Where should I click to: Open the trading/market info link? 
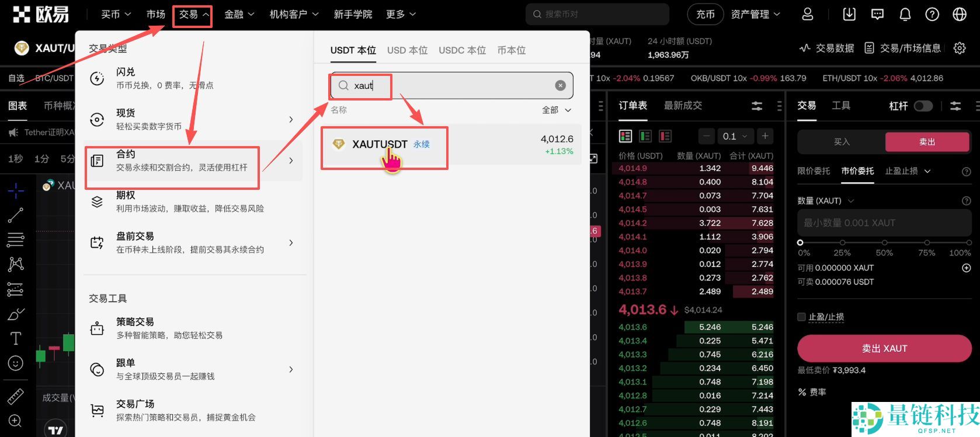(902, 48)
